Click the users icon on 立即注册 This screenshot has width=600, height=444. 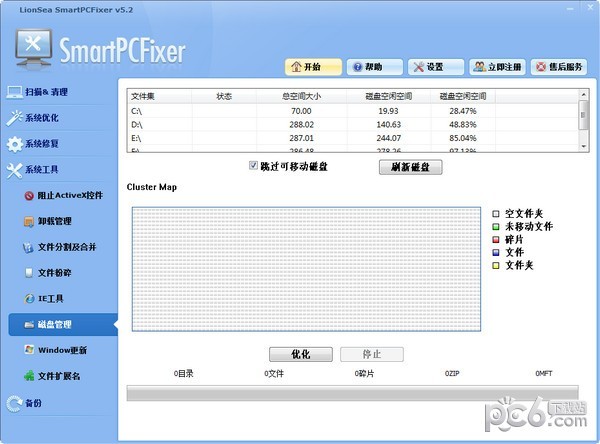coord(479,67)
